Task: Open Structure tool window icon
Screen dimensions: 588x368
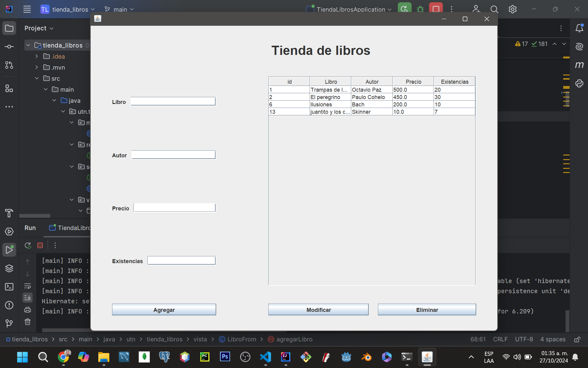Action: coord(9,89)
